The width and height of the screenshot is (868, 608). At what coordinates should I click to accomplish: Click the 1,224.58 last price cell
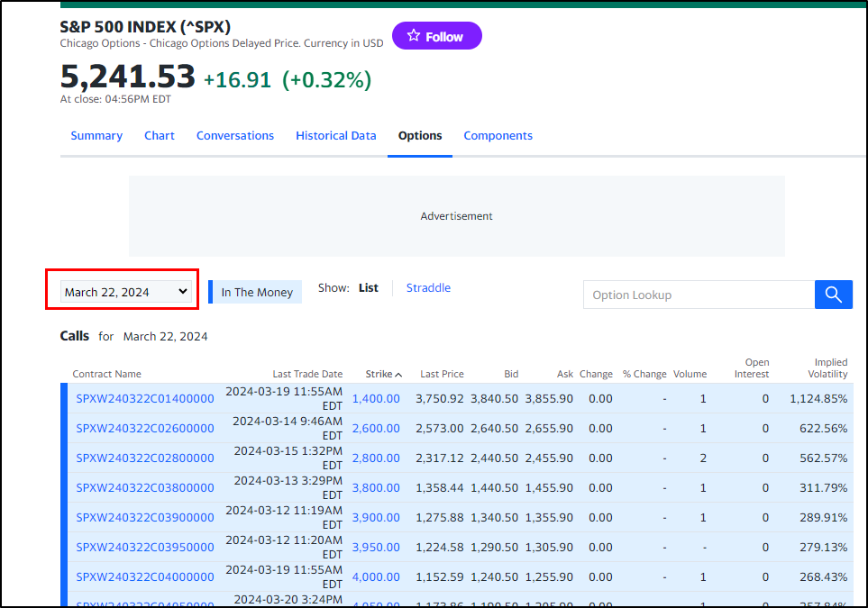click(440, 547)
